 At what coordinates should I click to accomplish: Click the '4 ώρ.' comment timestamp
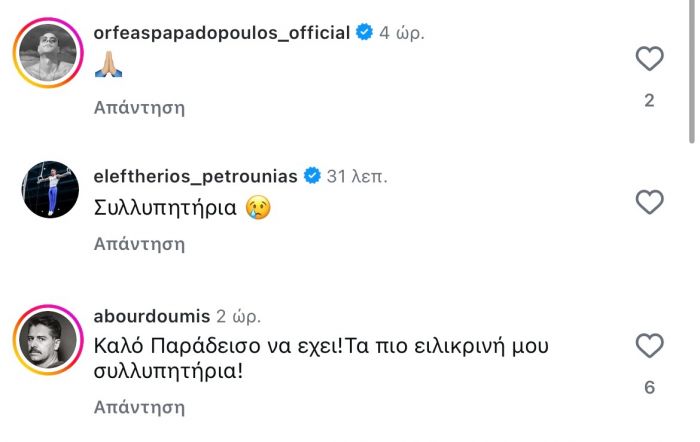[x=402, y=33]
